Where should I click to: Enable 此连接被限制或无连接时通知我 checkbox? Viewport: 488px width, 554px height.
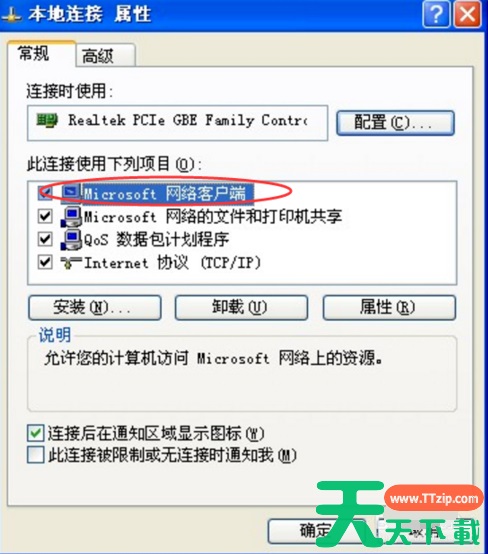click(36, 455)
